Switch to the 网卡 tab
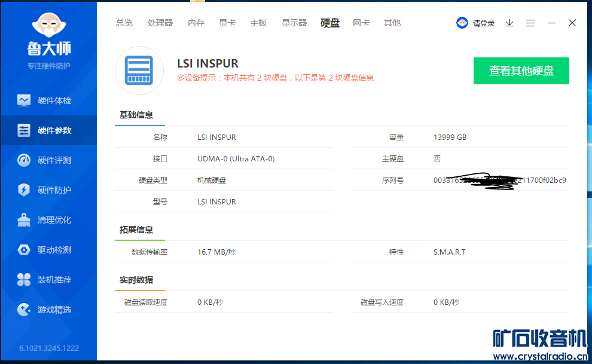Image resolution: width=592 pixels, height=364 pixels. pyautogui.click(x=361, y=23)
